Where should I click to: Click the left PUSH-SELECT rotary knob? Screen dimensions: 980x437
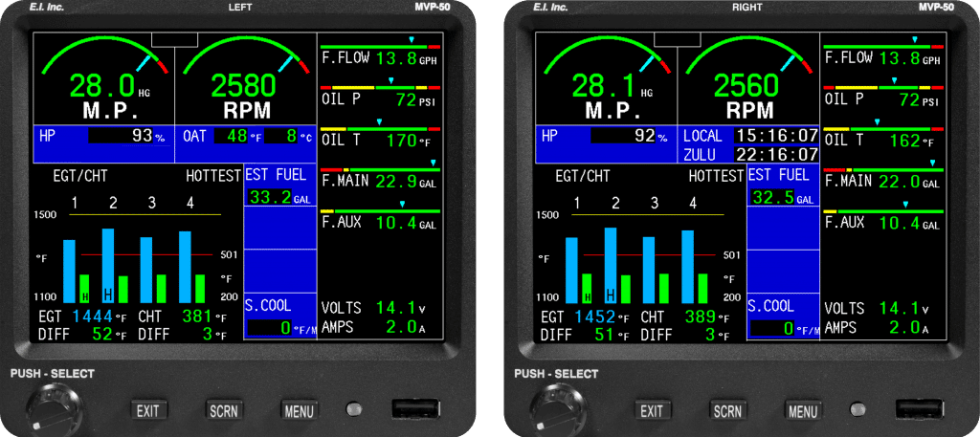54,411
